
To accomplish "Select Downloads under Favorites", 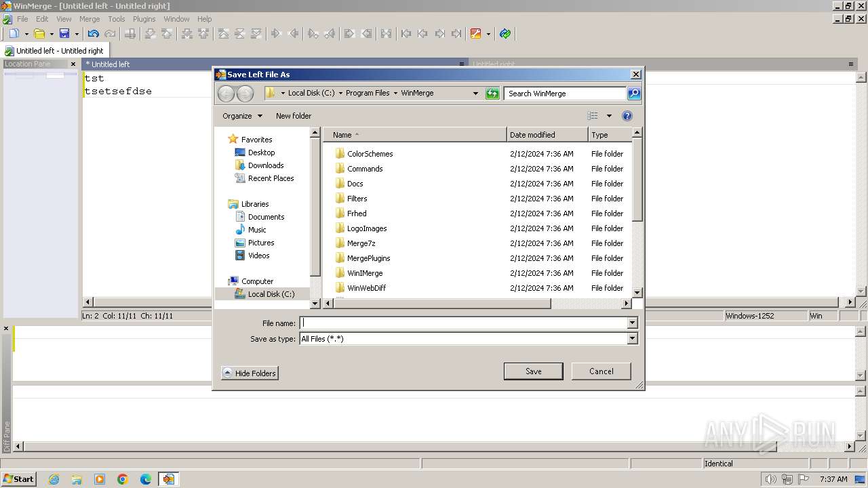I will point(266,165).
